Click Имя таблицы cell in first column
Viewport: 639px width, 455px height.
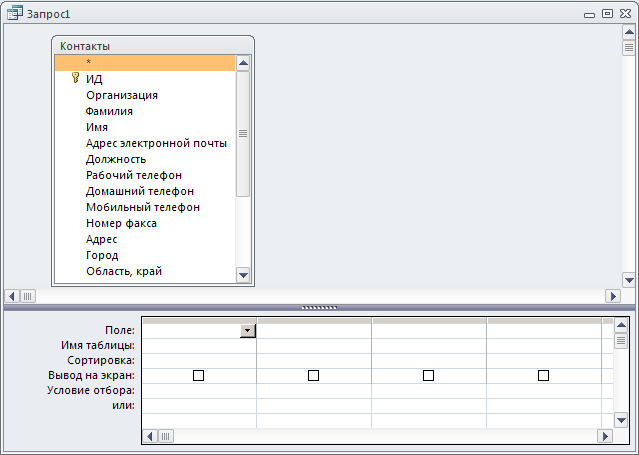pyautogui.click(x=199, y=346)
